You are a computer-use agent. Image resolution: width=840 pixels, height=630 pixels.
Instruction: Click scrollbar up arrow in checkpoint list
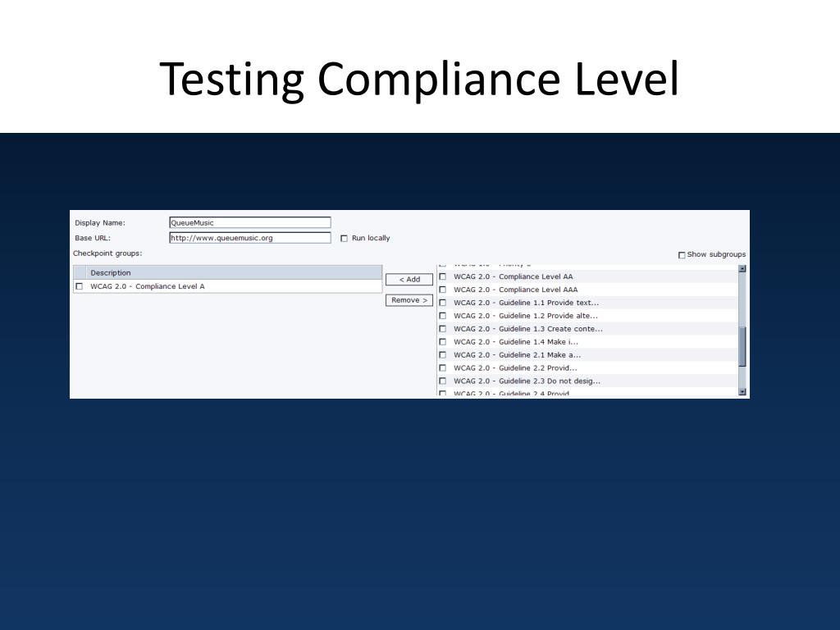(742, 269)
